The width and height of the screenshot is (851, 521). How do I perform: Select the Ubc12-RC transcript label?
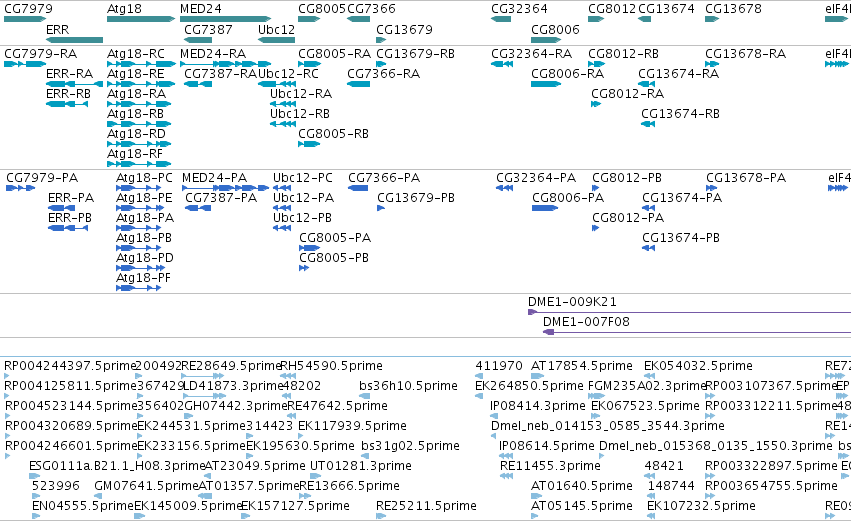(x=288, y=74)
